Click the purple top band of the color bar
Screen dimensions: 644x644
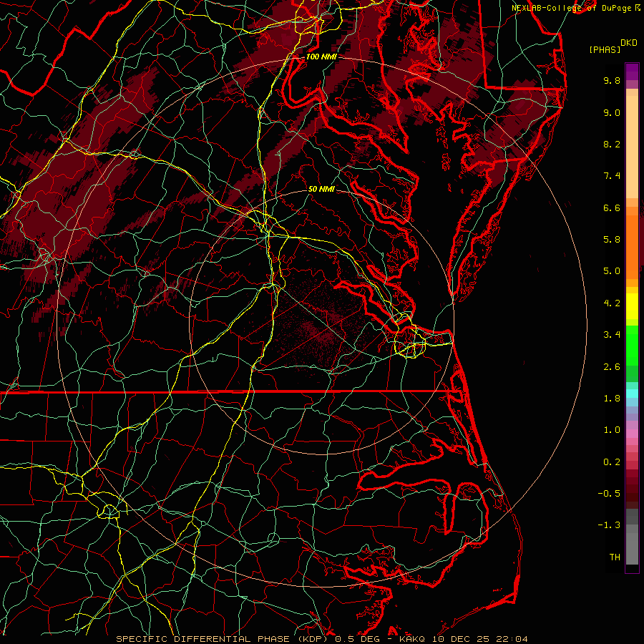coord(632,72)
